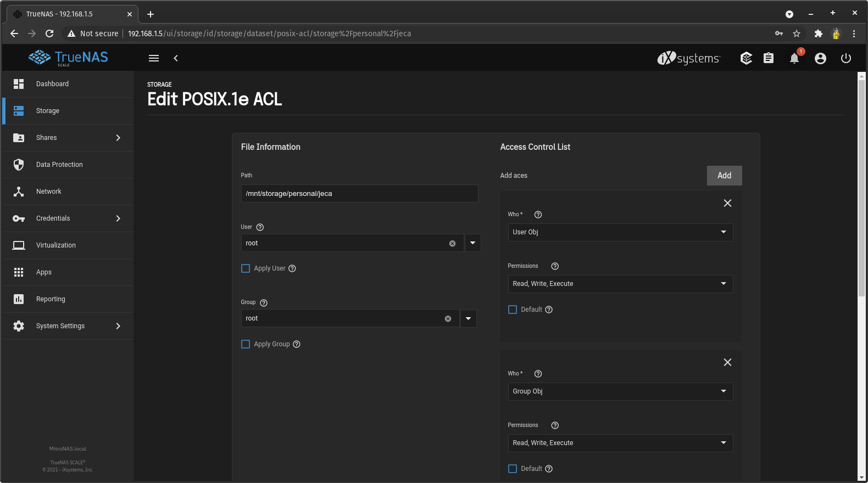Go to Dashboard in the sidebar
Screen dimensions: 868x483
click(x=68, y=84)
